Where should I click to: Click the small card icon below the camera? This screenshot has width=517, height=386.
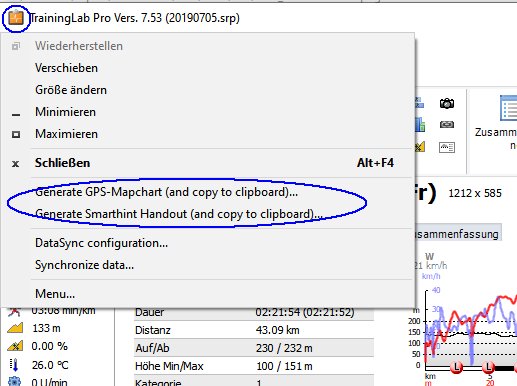[447, 124]
